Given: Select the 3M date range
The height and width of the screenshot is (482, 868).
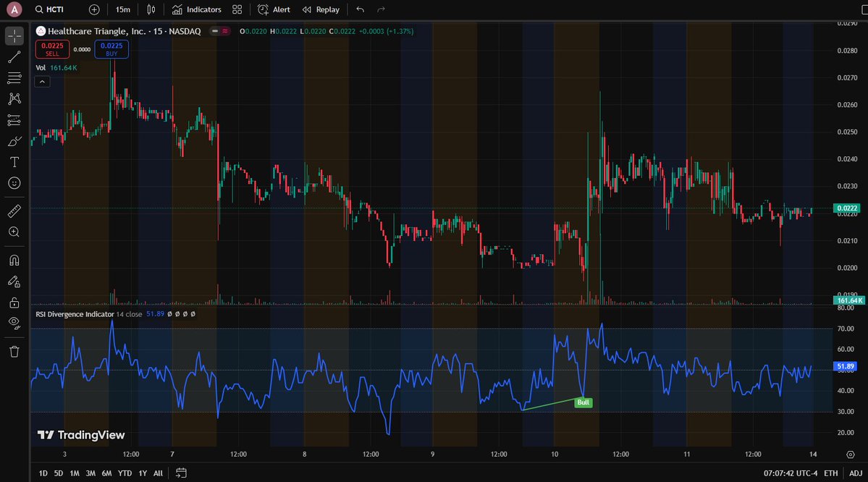Looking at the screenshot, I should point(90,473).
